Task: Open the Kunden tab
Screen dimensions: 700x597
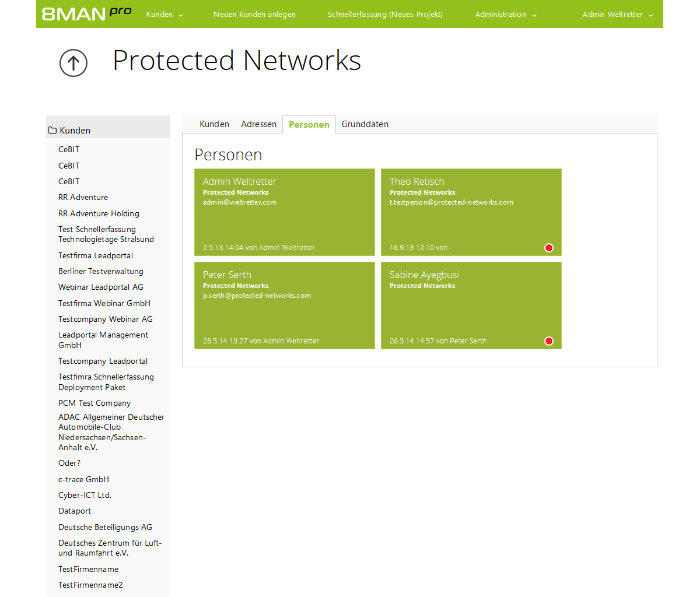Action: pos(214,124)
